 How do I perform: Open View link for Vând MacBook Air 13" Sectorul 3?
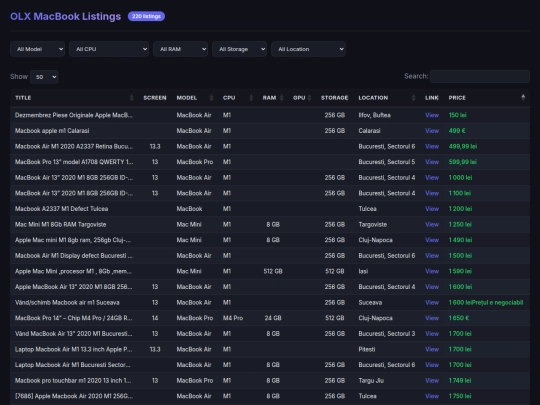432,334
